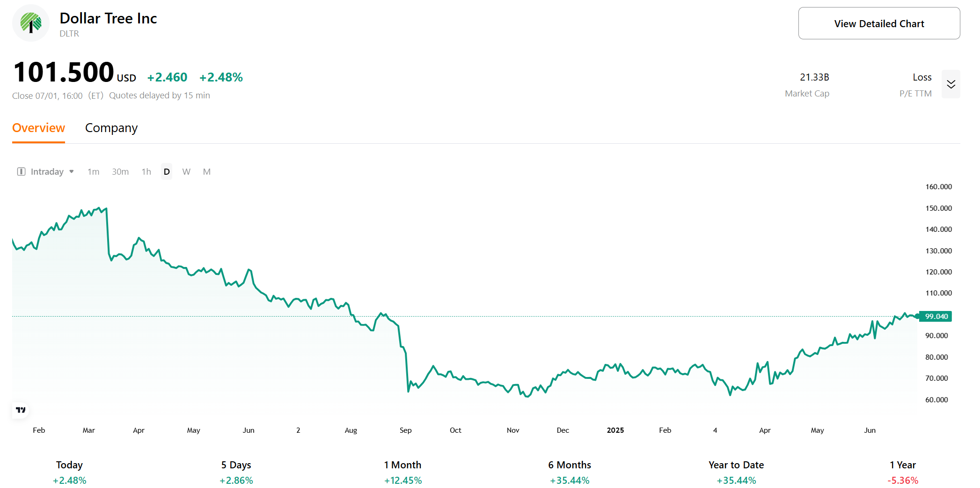Image resolution: width=980 pixels, height=488 pixels.
Task: Switch to the Company tab
Action: point(111,128)
